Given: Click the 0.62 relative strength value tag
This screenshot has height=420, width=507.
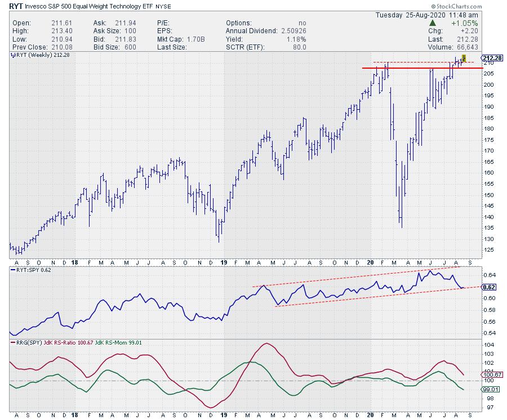Looking at the screenshot, I should pyautogui.click(x=489, y=287).
